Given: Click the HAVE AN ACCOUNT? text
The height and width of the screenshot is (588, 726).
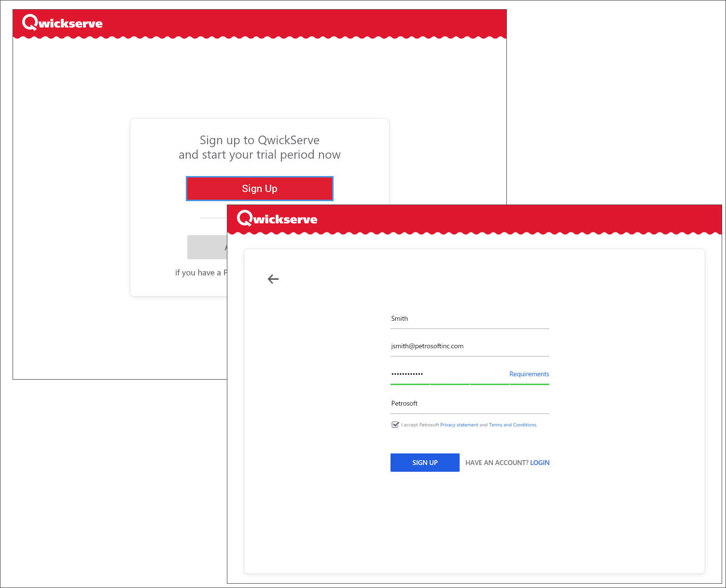Looking at the screenshot, I should coord(497,463).
